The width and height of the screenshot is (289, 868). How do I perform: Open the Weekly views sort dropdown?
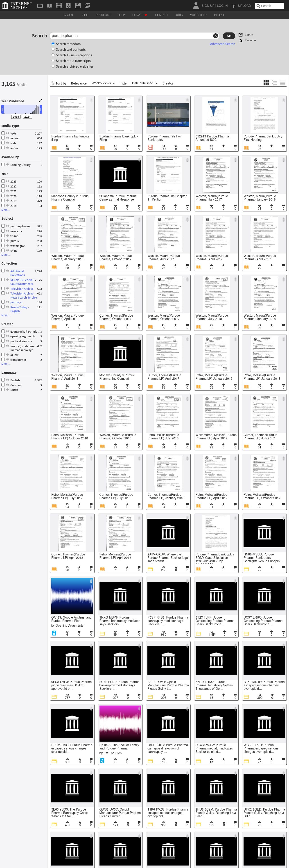pos(103,83)
